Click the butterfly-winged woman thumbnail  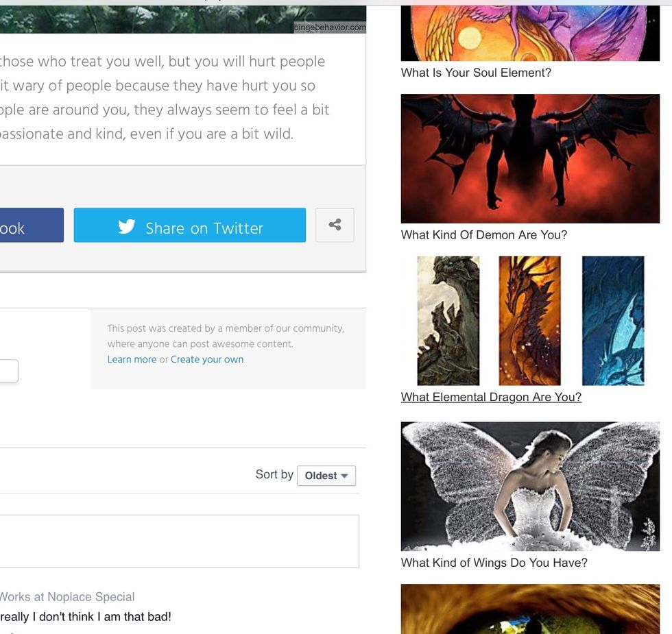530,486
